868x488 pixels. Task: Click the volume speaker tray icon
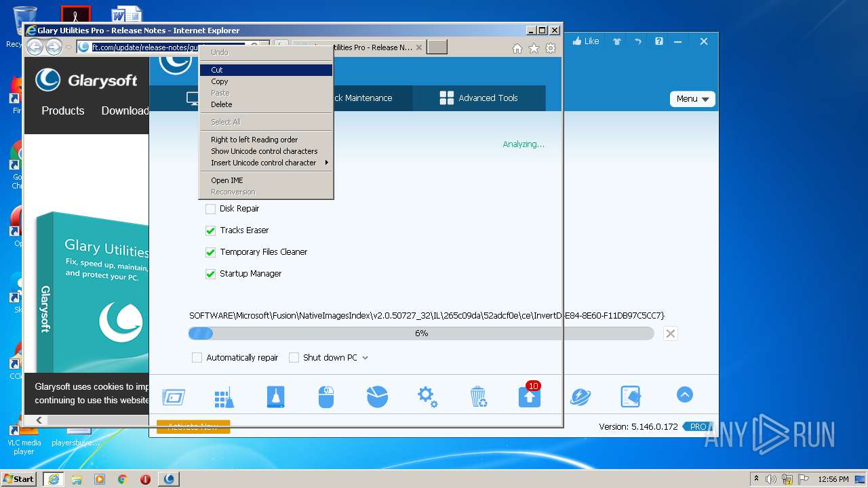pyautogui.click(x=772, y=479)
